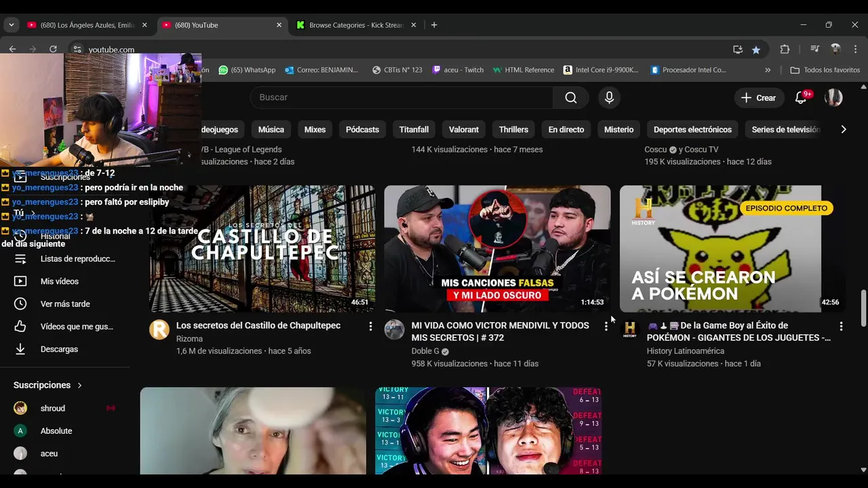Open the YouTube account avatar menu
This screenshot has width=868, height=488.
coord(833,98)
